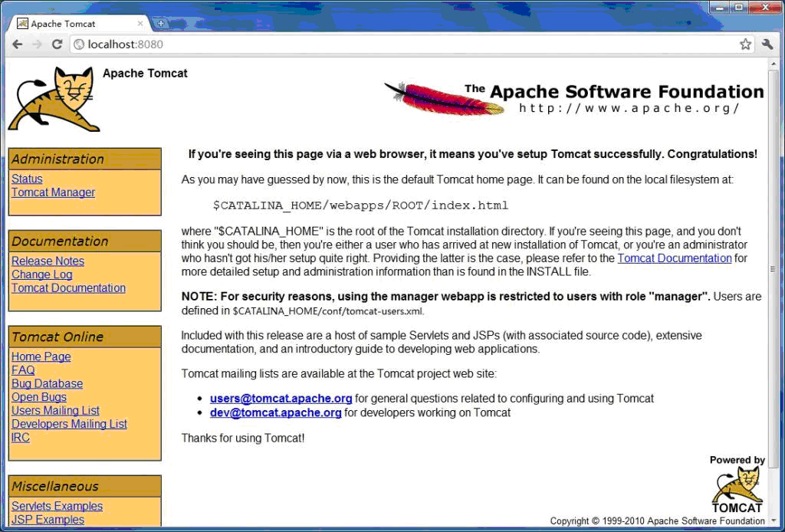The image size is (785, 532).
Task: Click the Documentation section header
Action: (85, 241)
